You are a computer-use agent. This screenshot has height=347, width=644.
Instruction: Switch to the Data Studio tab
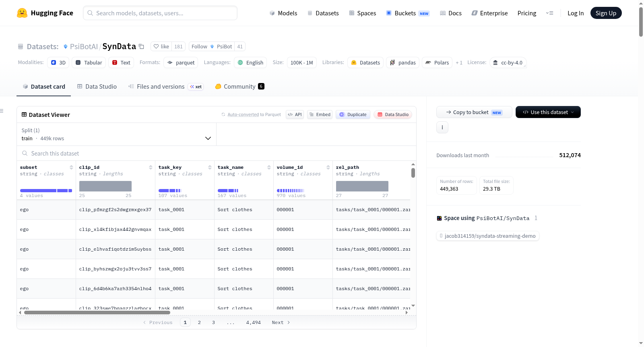click(97, 87)
